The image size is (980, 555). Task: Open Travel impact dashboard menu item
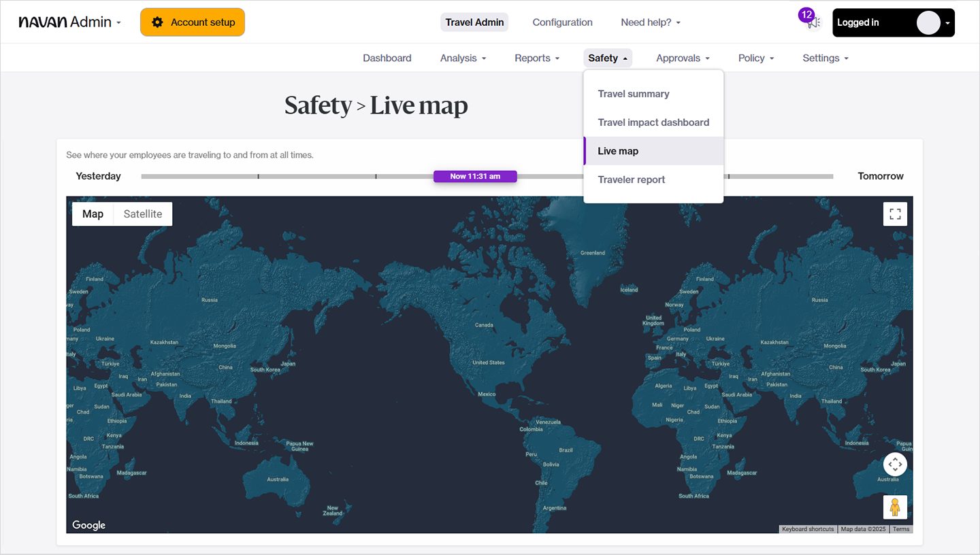pyautogui.click(x=653, y=122)
